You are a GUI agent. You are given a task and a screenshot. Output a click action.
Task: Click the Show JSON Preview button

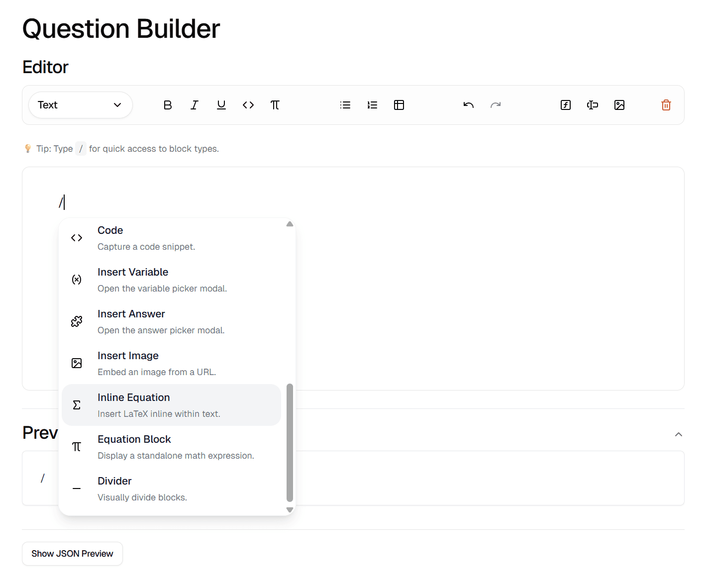point(72,554)
